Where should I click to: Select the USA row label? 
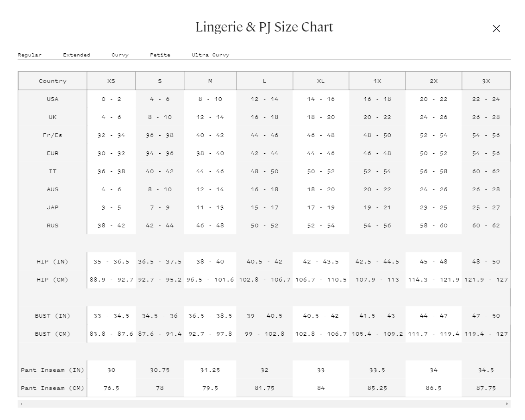pyautogui.click(x=53, y=99)
